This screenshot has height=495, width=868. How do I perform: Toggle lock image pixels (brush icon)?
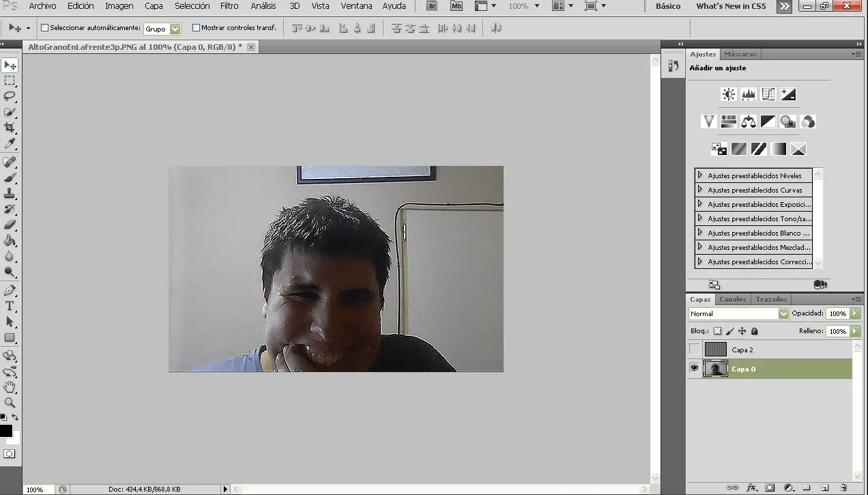coord(729,331)
